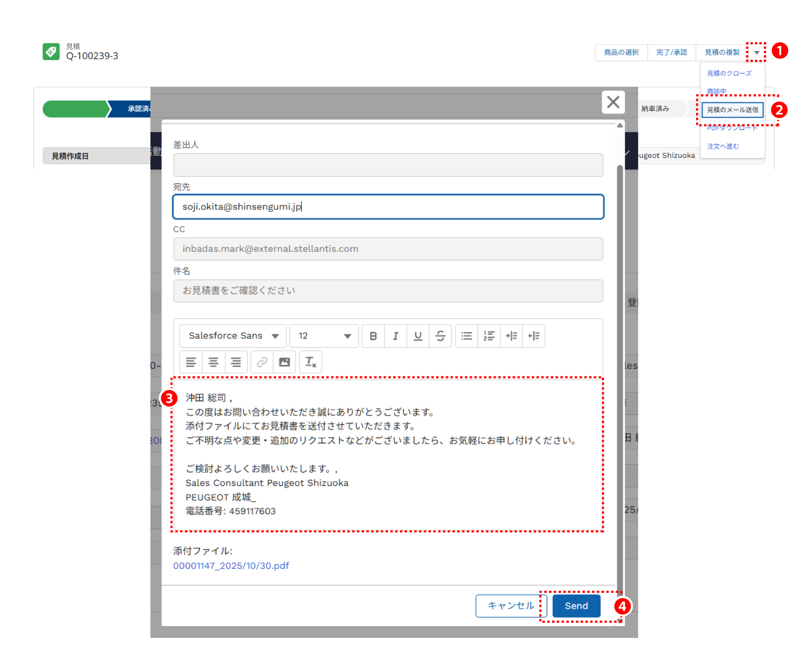
Task: Open Salesforce Sans font dropdown
Action: tap(233, 336)
